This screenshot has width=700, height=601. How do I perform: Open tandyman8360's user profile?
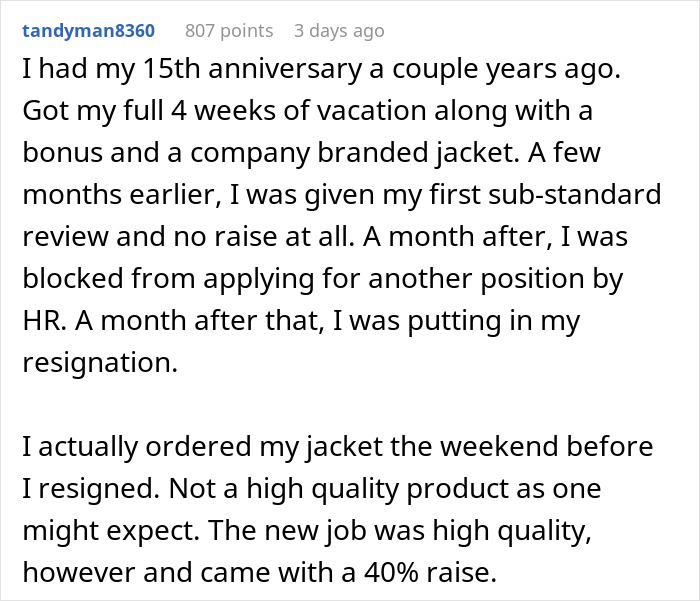click(x=88, y=31)
